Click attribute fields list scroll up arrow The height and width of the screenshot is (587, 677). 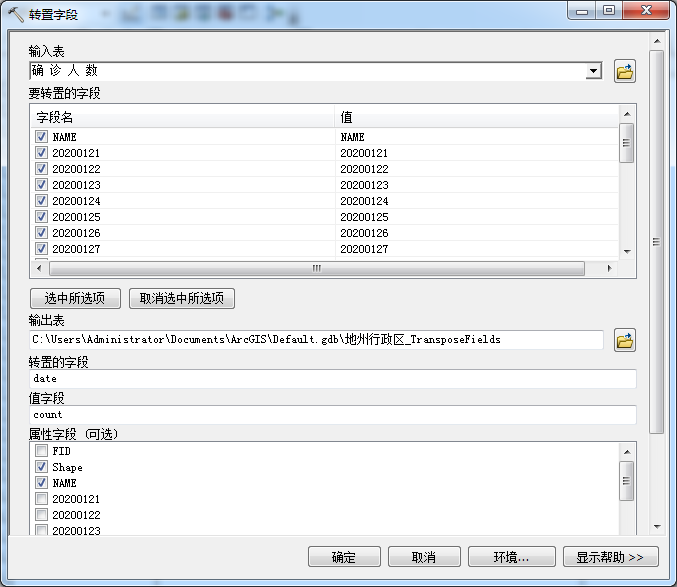click(627, 452)
